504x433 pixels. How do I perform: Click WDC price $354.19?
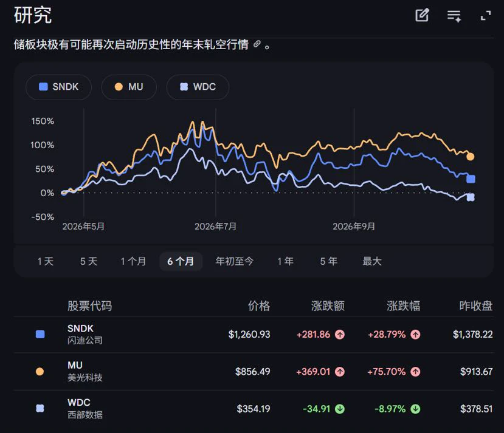(254, 409)
